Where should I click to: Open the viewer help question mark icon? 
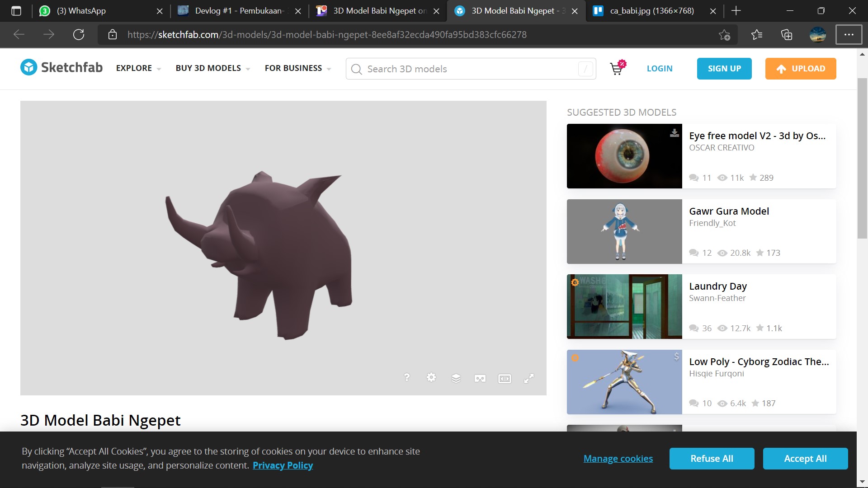[406, 378]
